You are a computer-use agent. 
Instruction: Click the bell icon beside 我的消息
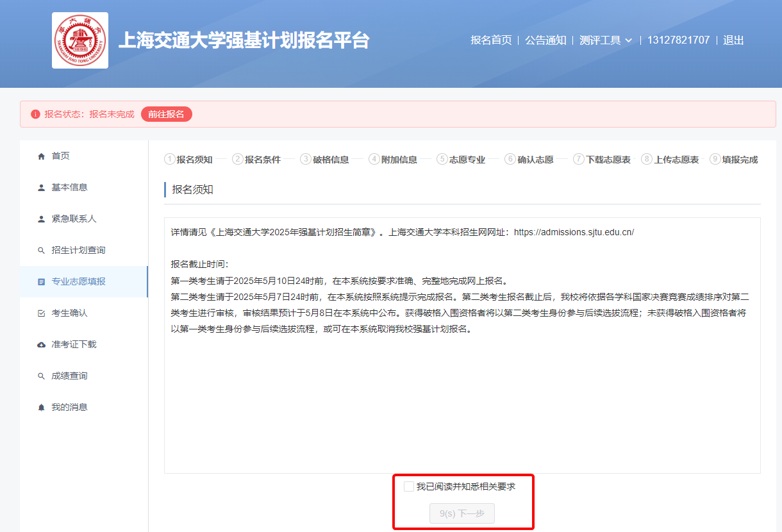point(42,408)
